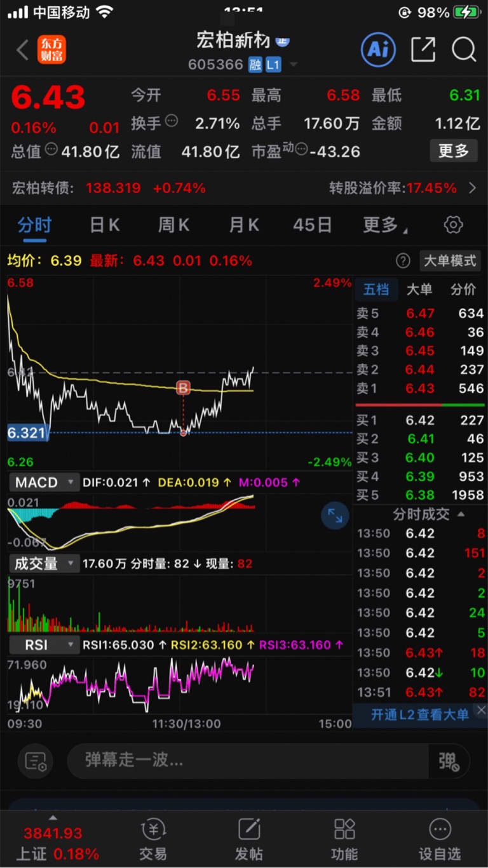
Task: Tap 买1 price 6.42 row
Action: pos(419,420)
